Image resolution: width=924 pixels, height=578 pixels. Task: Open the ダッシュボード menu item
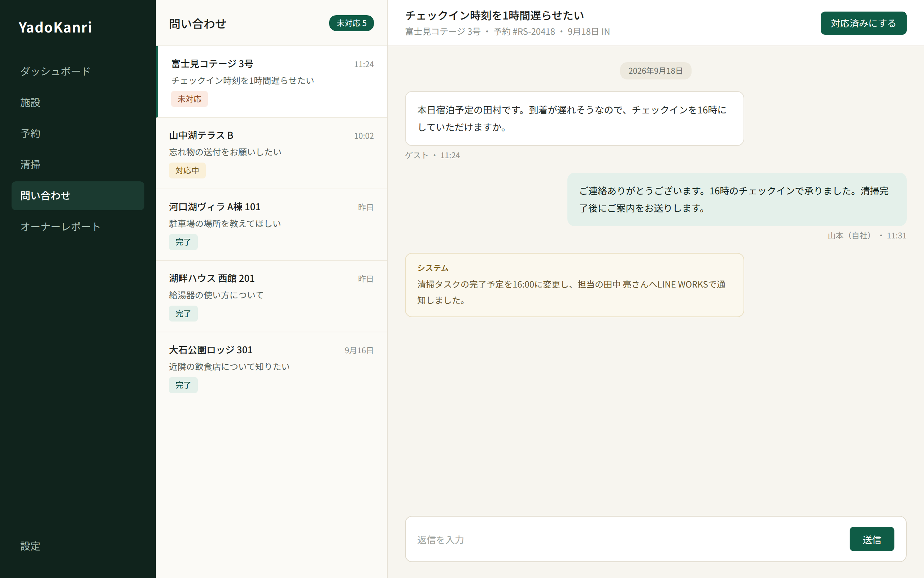pyautogui.click(x=78, y=72)
